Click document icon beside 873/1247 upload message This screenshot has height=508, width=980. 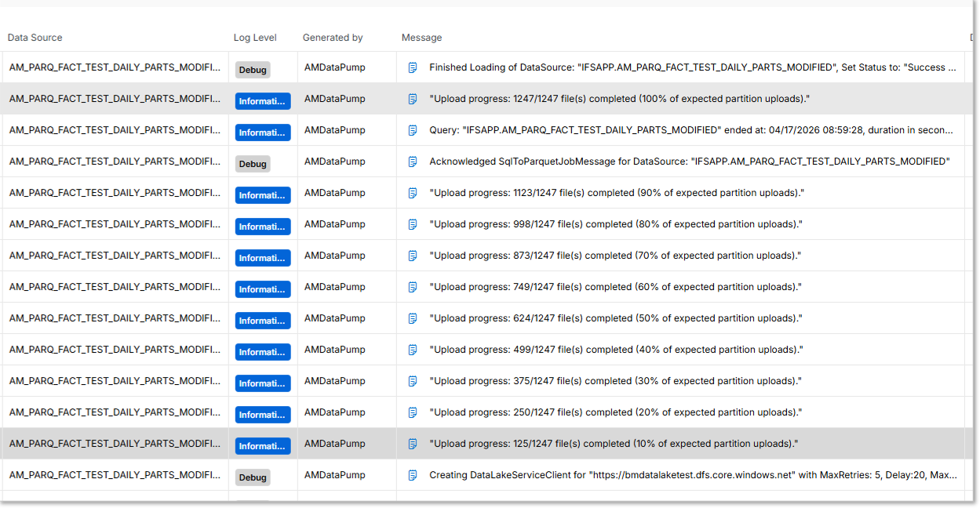click(413, 256)
